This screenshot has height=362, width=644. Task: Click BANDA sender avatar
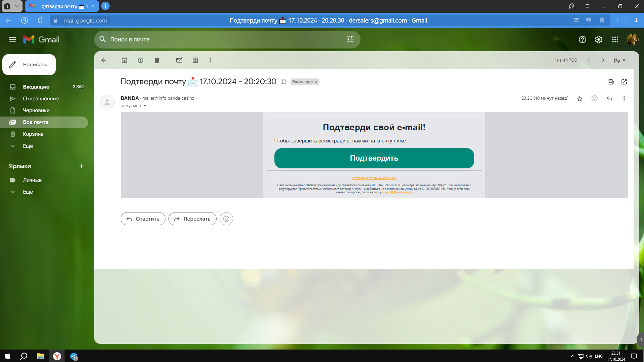point(107,102)
